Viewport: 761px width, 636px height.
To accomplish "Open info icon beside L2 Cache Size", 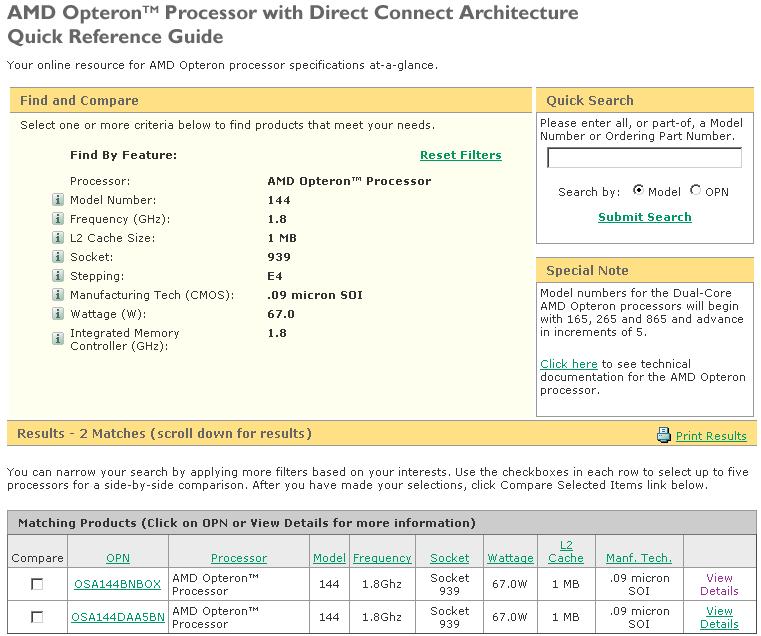I will 57,237.
